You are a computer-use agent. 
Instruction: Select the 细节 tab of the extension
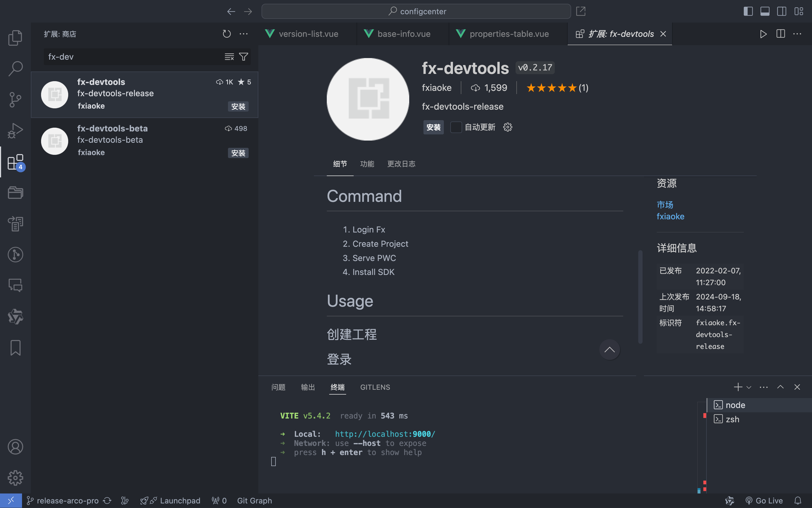pyautogui.click(x=340, y=164)
